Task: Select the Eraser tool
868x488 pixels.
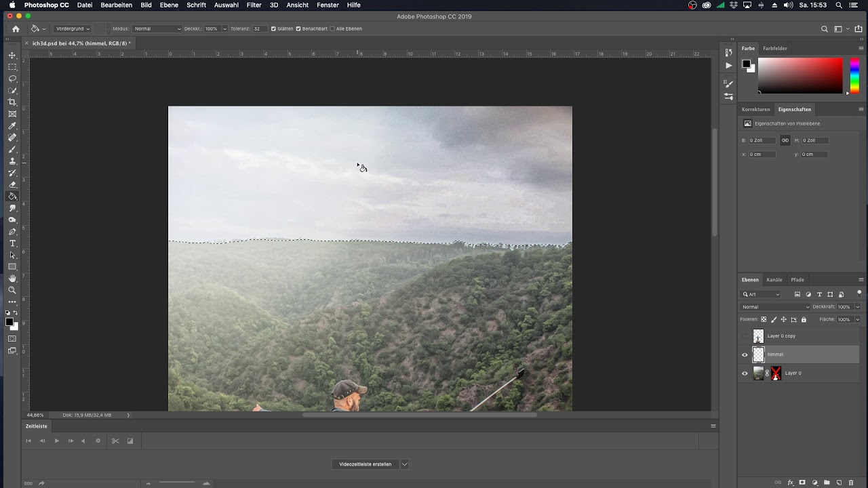Action: click(x=12, y=184)
